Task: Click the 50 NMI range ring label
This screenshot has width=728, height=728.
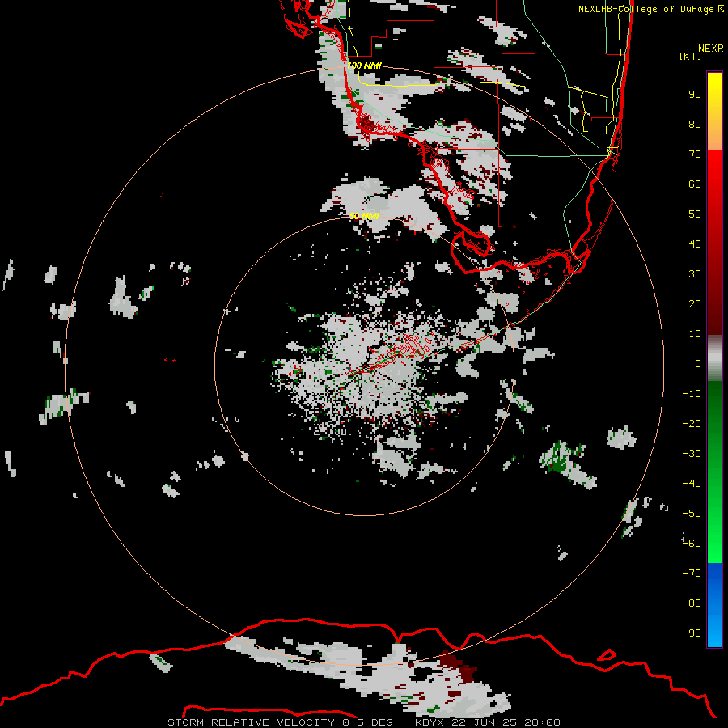Action: click(364, 216)
